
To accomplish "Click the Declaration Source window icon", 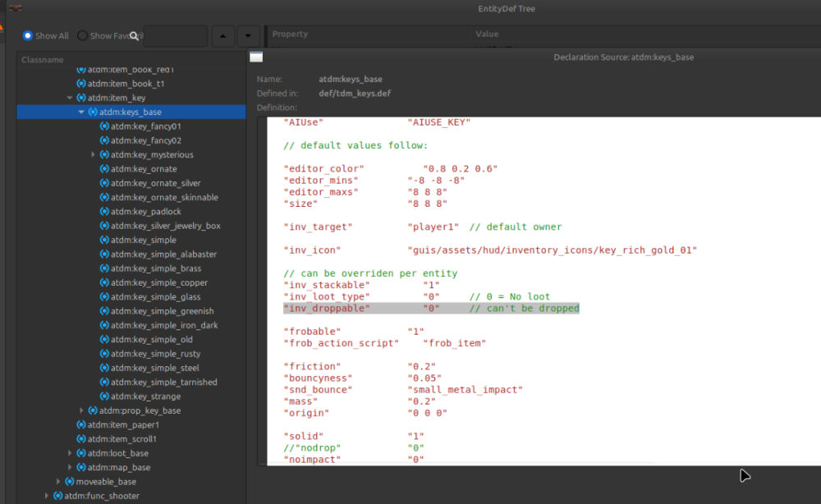I will 256,57.
